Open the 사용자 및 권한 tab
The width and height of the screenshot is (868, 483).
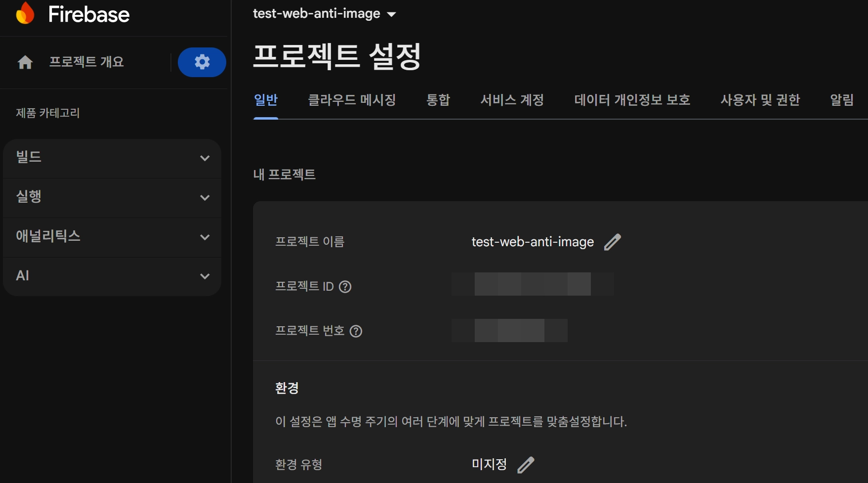tap(760, 100)
